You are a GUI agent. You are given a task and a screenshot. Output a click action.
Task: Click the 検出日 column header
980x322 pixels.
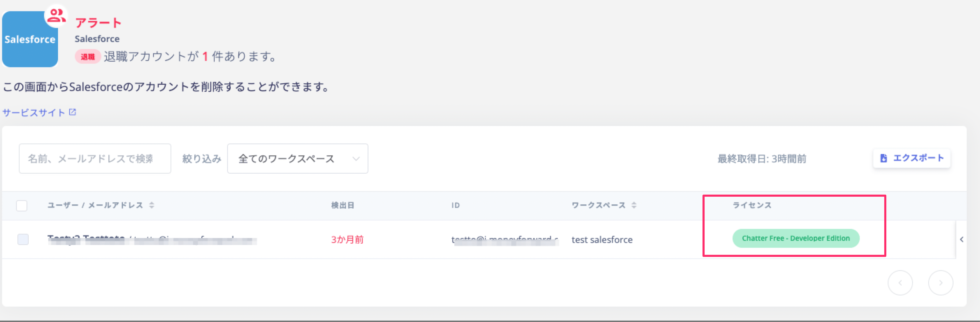pyautogui.click(x=343, y=205)
